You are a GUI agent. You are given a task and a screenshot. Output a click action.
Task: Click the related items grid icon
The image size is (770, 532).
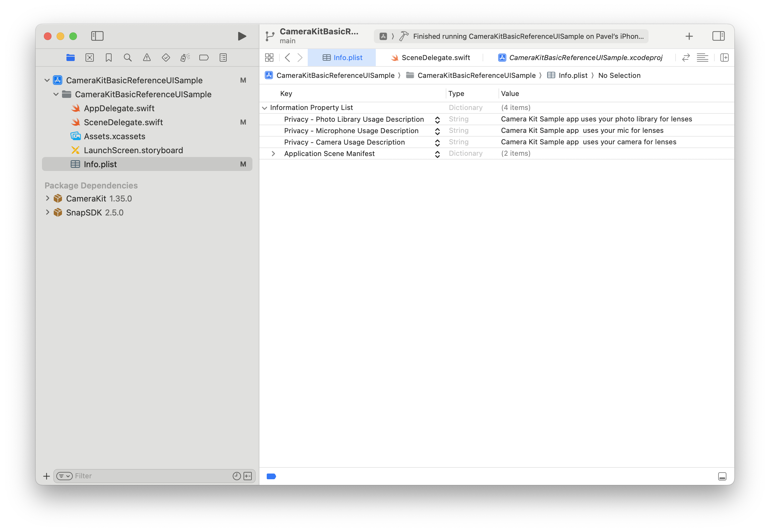pyautogui.click(x=269, y=58)
